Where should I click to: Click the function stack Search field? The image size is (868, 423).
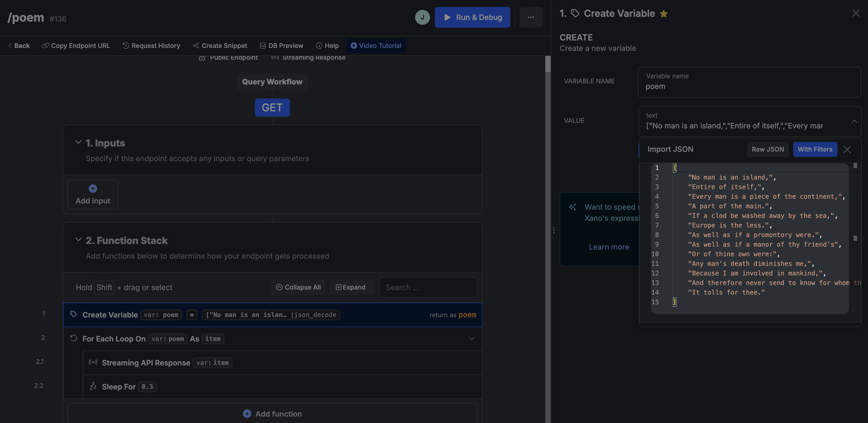point(428,287)
